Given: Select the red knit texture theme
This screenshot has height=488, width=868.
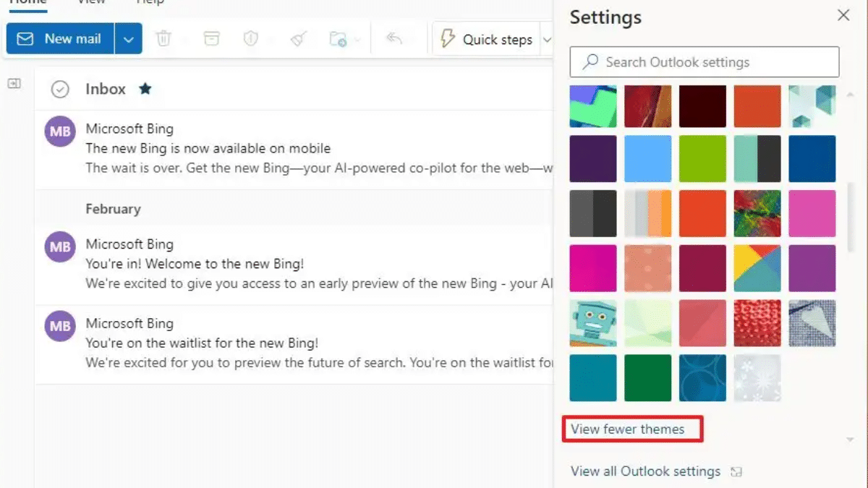Looking at the screenshot, I should click(x=757, y=323).
